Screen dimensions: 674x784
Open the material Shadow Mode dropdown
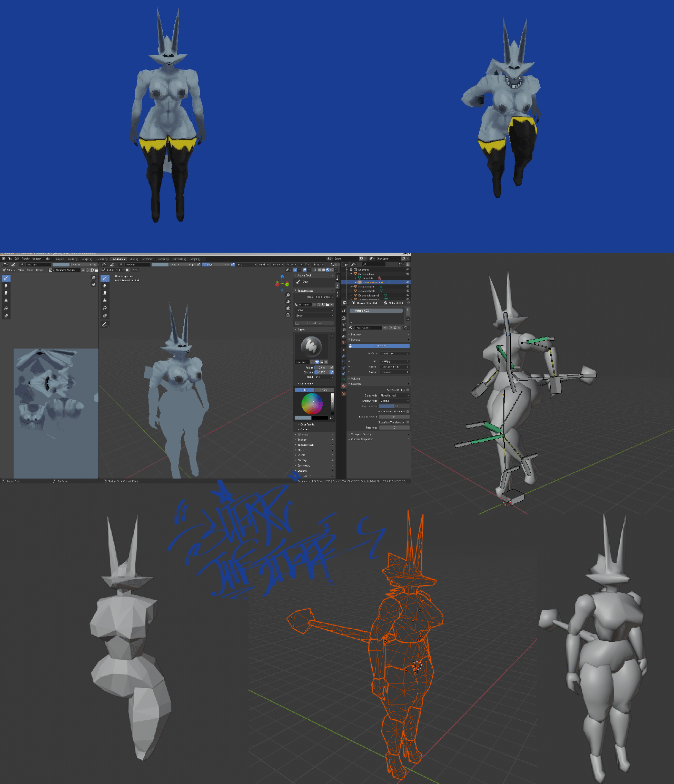tap(394, 401)
